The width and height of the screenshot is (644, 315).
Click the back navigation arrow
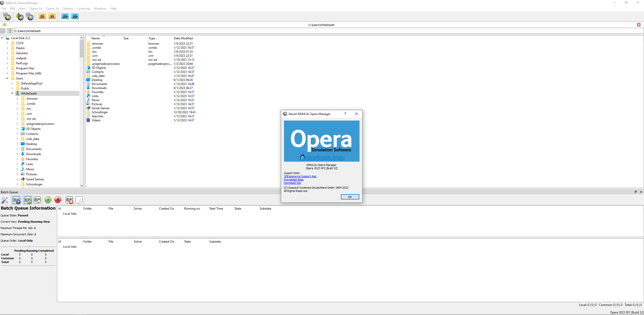pyautogui.click(x=3, y=31)
